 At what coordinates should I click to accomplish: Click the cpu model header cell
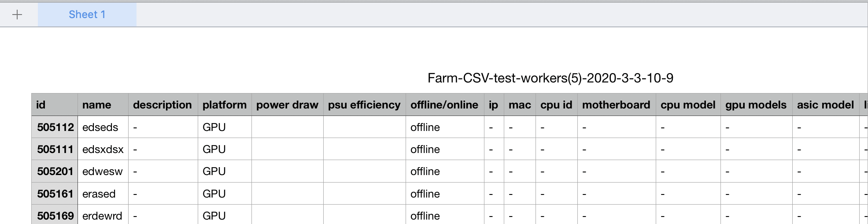coord(688,105)
